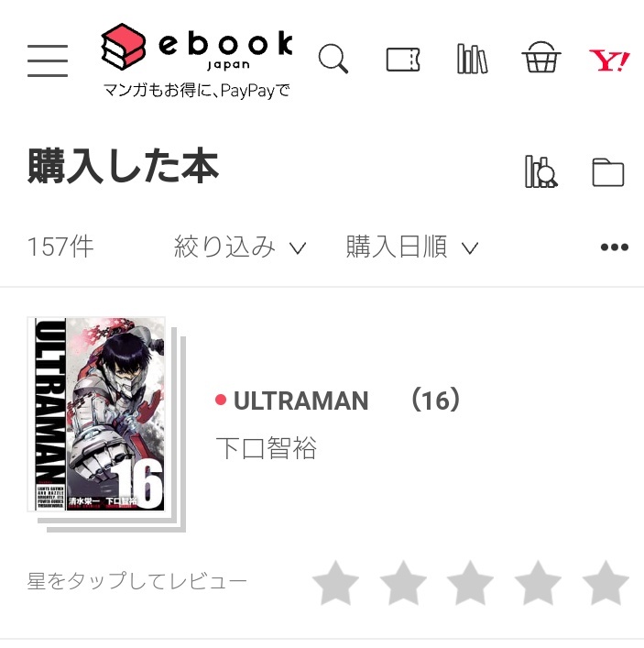Image resolution: width=644 pixels, height=648 pixels.
Task: Open the hamburger menu
Action: pyautogui.click(x=48, y=60)
